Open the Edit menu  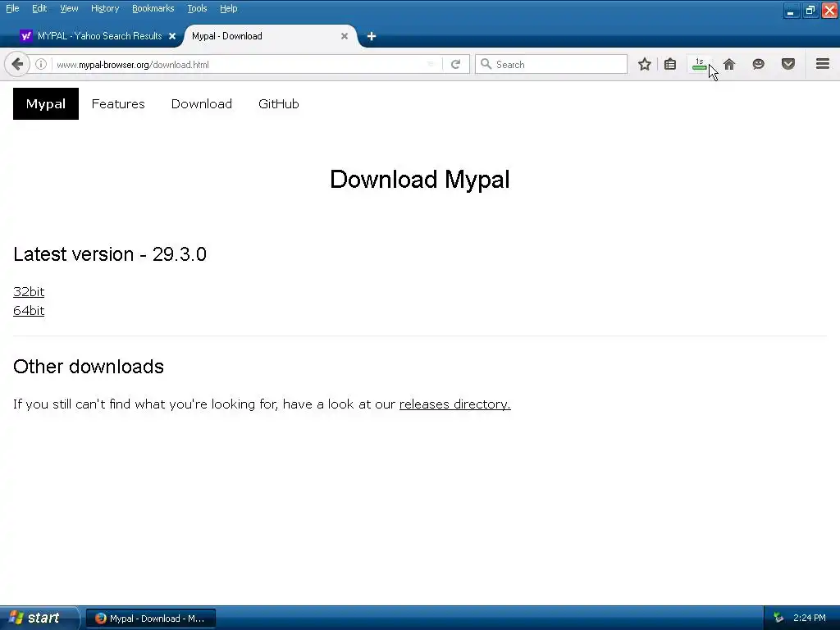(x=39, y=8)
